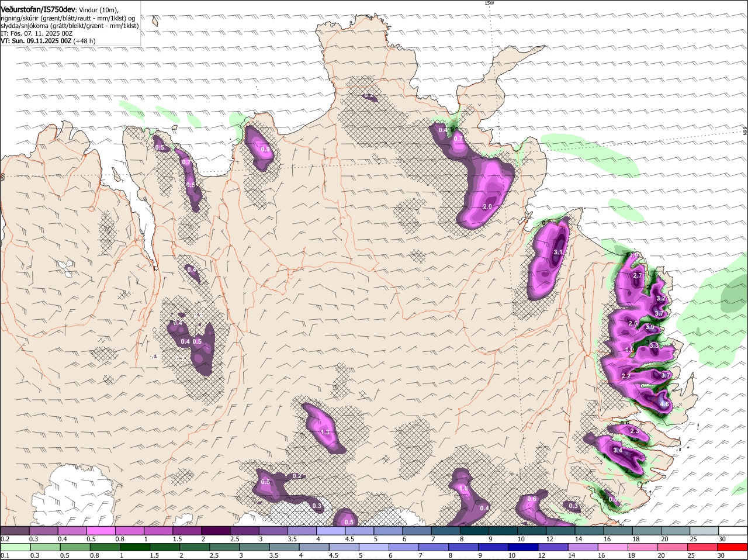Click the 0.9 snowfall value on the map
This screenshot has width=748, height=560.
pos(265,150)
